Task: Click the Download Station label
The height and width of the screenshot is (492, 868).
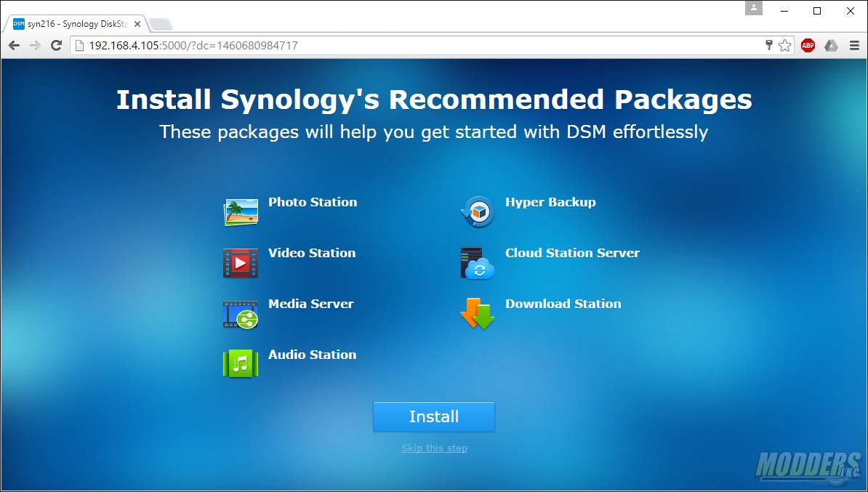Action: pos(563,304)
